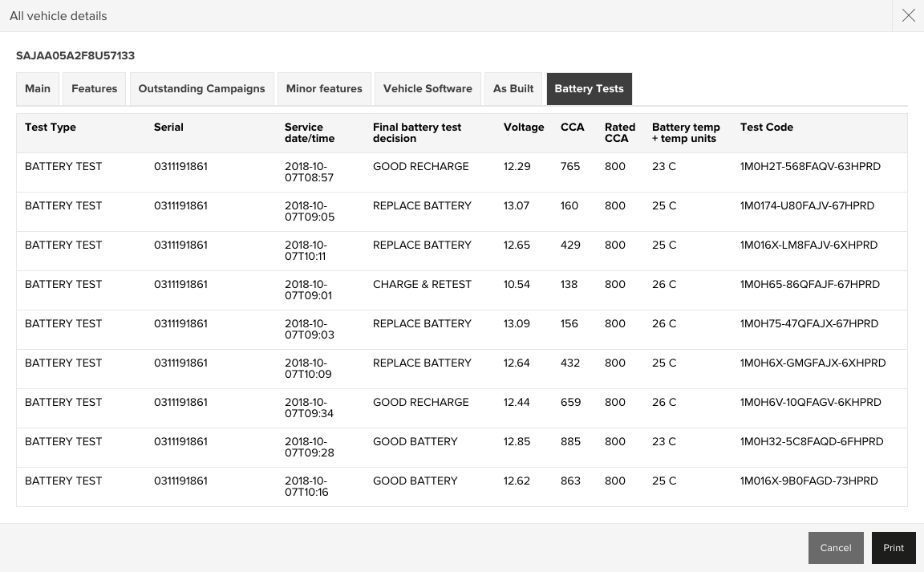Screen dimensions: 924x572
Task: Switch to the As Built tab
Action: (513, 89)
